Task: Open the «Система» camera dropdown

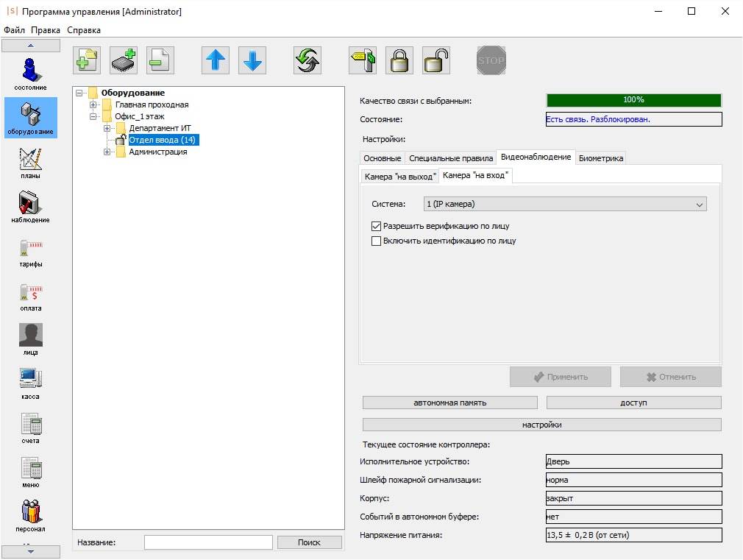Action: (x=565, y=205)
